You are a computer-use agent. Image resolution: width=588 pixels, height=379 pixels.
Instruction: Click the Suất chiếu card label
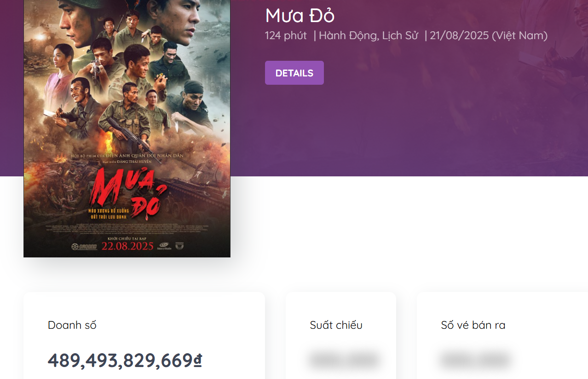(336, 325)
